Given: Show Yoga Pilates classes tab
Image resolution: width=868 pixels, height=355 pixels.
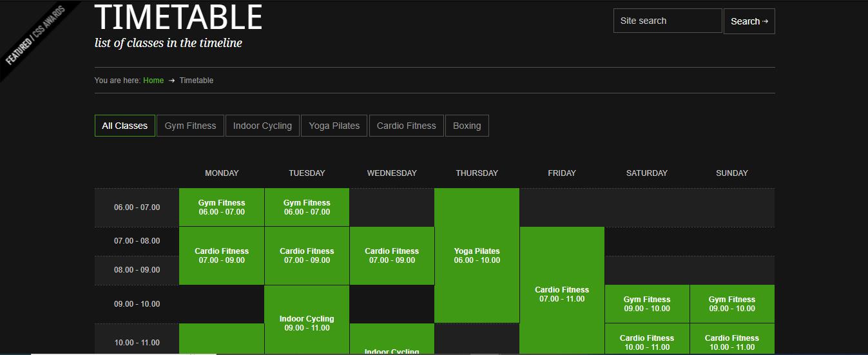Looking at the screenshot, I should 334,126.
